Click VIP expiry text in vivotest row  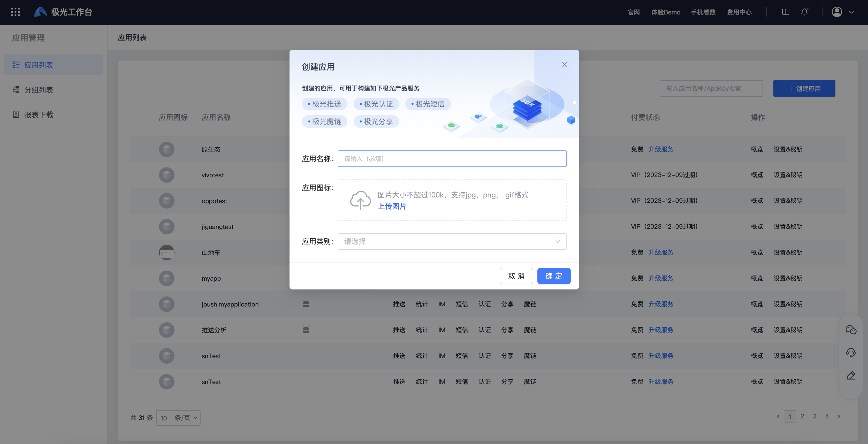pyautogui.click(x=664, y=175)
